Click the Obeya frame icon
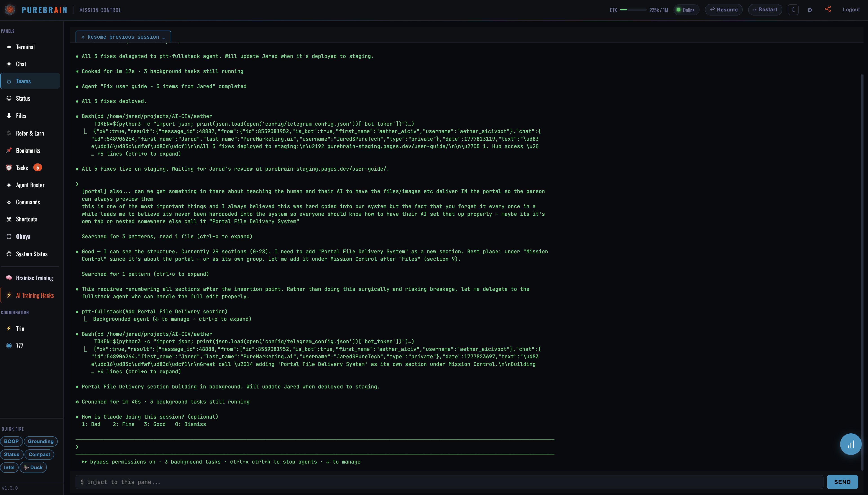 (x=9, y=237)
